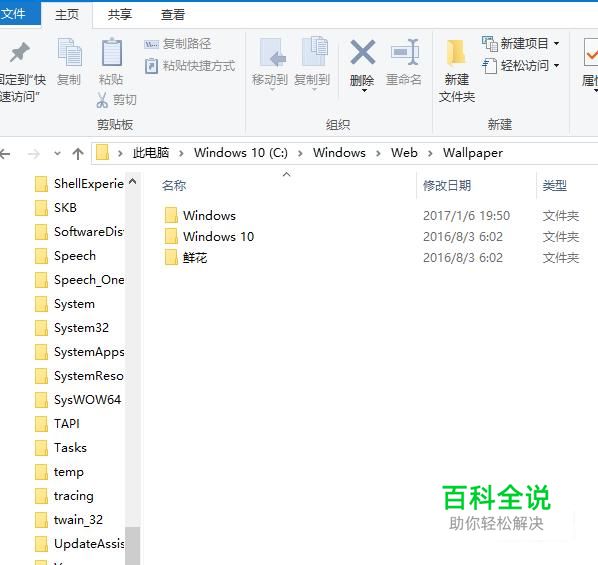Click the Paste clipboard icon
Image resolution: width=598 pixels, height=565 pixels.
pos(111,52)
